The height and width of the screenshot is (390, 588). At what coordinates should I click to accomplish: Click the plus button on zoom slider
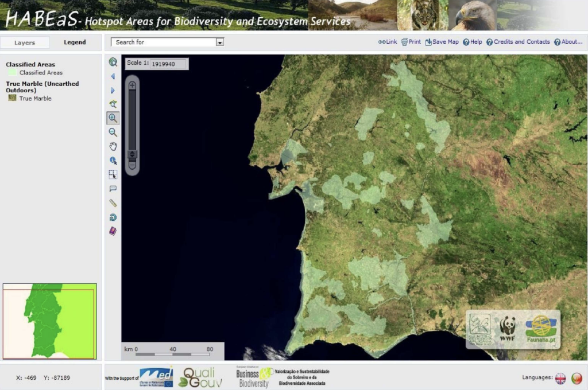(132, 85)
